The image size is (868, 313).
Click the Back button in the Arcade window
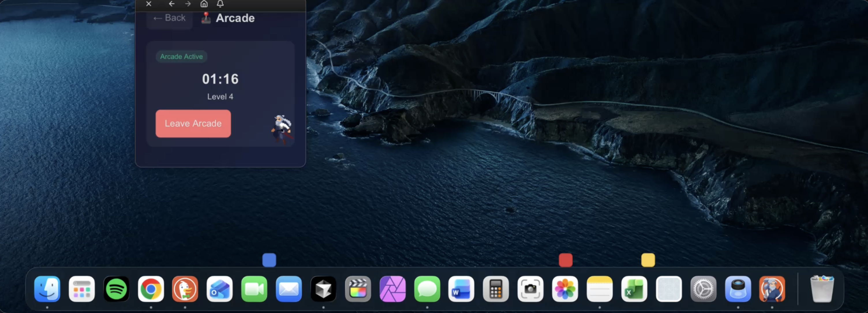[169, 18]
